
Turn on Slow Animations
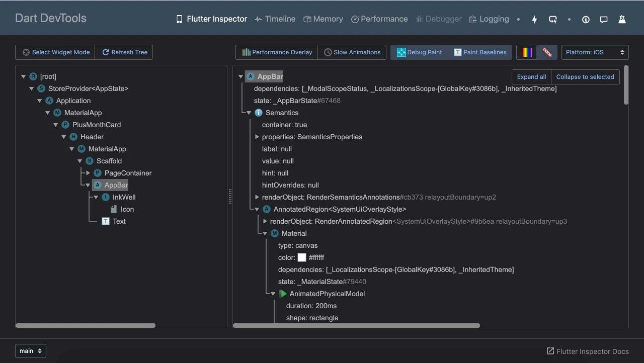pos(352,52)
